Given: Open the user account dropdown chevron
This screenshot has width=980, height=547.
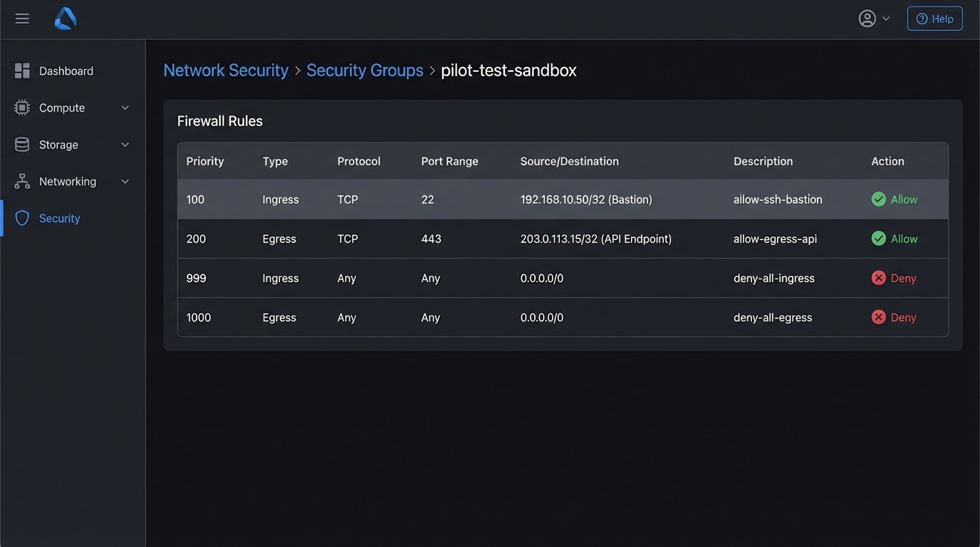Looking at the screenshot, I should [x=885, y=18].
